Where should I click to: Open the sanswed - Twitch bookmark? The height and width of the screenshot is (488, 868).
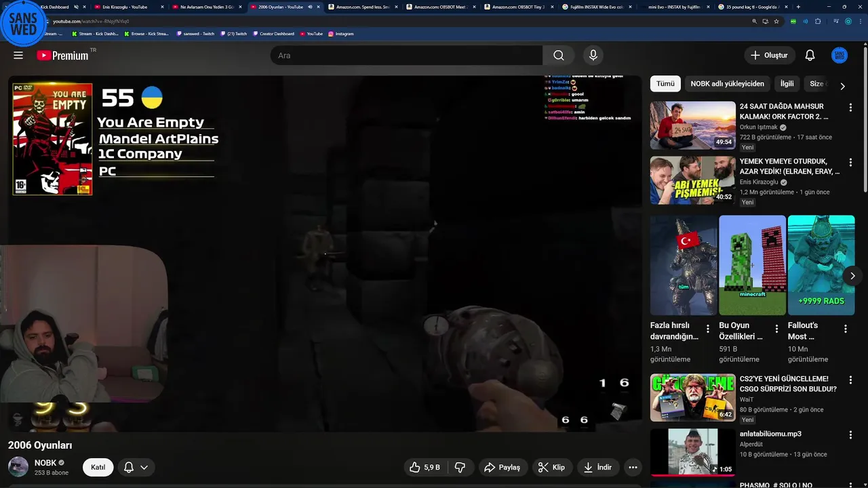pyautogui.click(x=195, y=33)
